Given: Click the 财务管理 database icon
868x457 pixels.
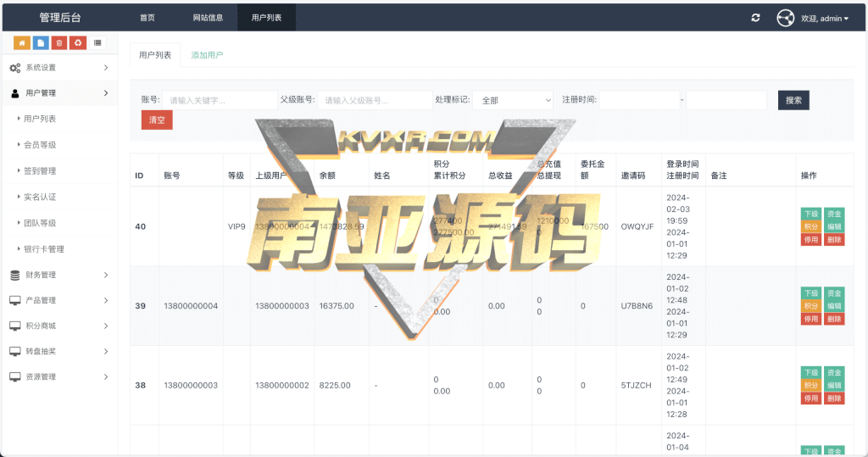Looking at the screenshot, I should (x=15, y=275).
